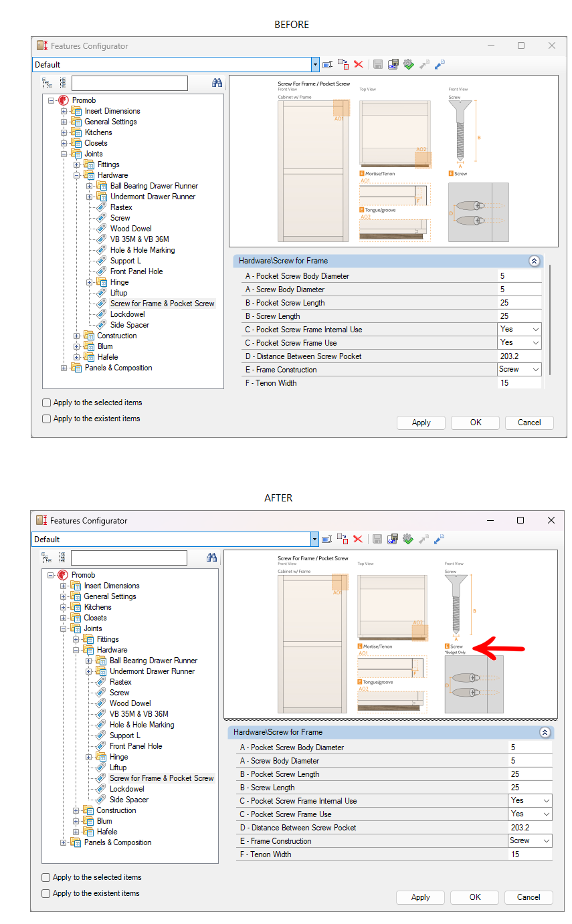The height and width of the screenshot is (924, 572).
Task: Select Lockdowel in the BEFORE window tree
Action: [127, 314]
